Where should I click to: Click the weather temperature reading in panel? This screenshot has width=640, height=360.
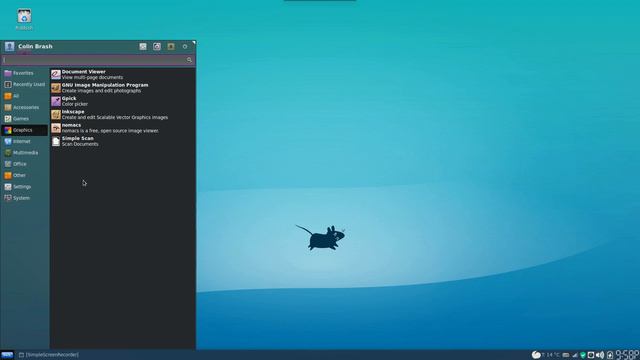551,355
